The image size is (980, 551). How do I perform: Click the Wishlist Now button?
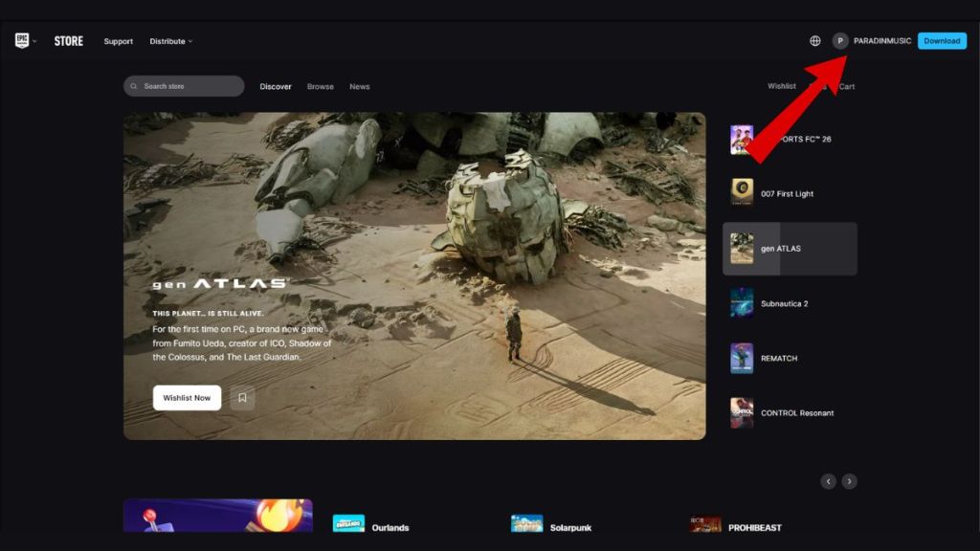pyautogui.click(x=187, y=397)
